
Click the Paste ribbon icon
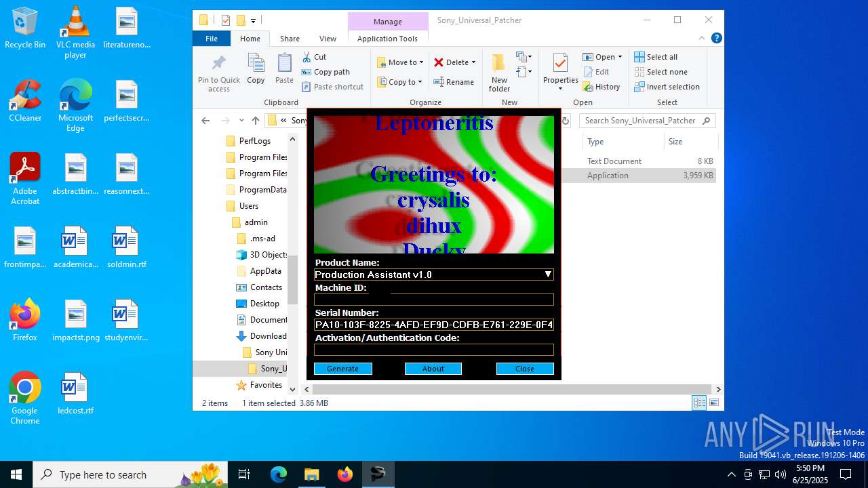(x=284, y=69)
